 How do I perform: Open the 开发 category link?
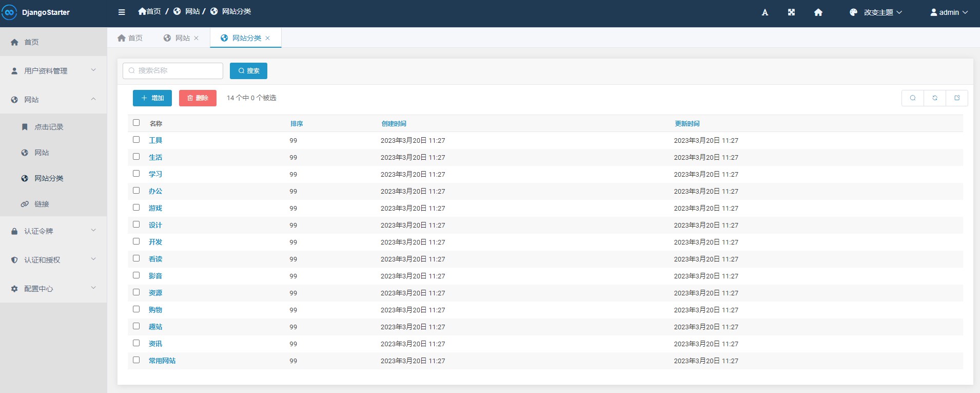tap(155, 242)
